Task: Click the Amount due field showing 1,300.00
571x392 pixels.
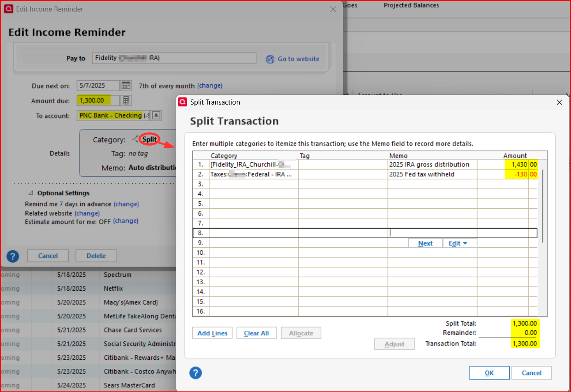Action: 99,100
